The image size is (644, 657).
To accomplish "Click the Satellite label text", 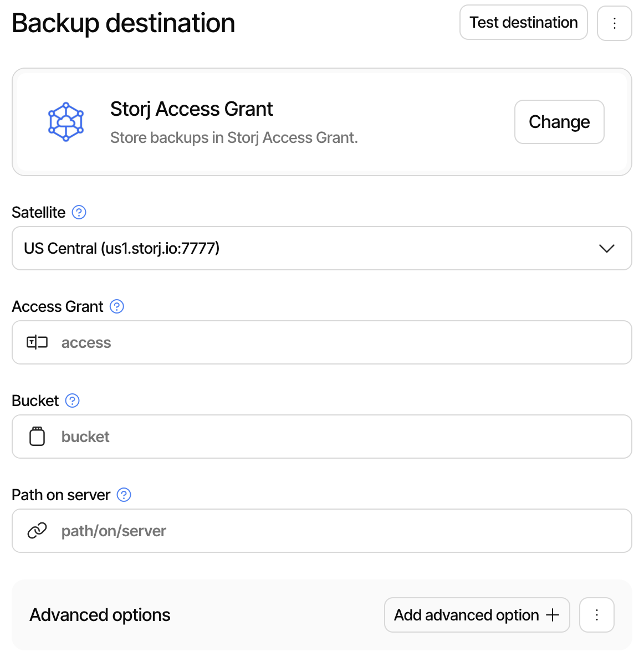I will [x=39, y=212].
